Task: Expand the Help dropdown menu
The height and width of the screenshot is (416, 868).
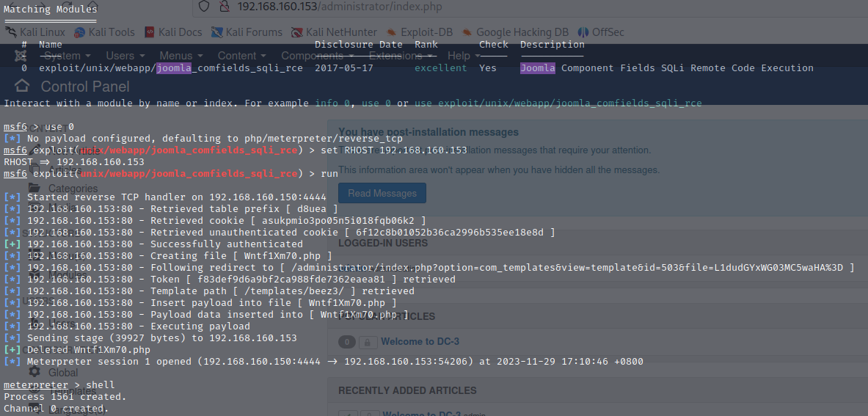Action: [x=462, y=56]
